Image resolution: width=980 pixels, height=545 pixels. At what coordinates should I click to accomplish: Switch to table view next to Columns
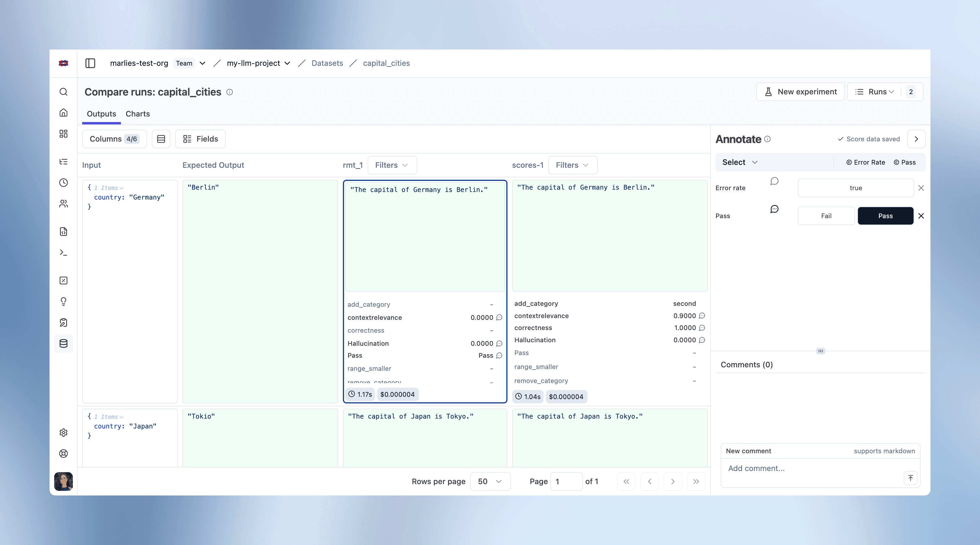pos(161,139)
